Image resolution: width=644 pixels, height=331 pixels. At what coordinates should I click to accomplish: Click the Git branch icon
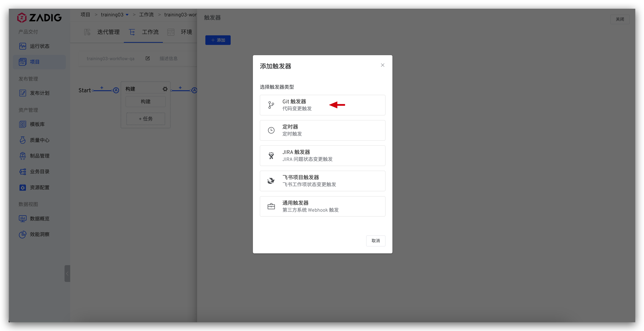click(271, 105)
